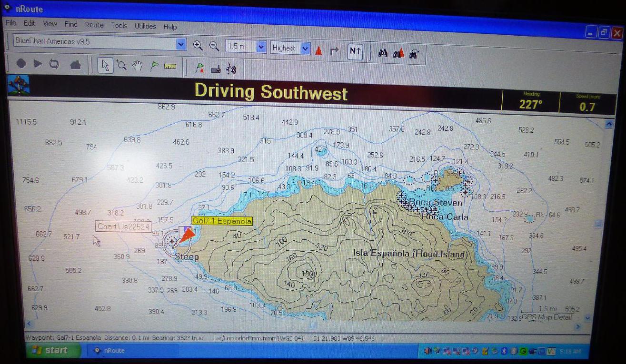
Task: Click the flag with red triangle icon
Action: tap(200, 68)
